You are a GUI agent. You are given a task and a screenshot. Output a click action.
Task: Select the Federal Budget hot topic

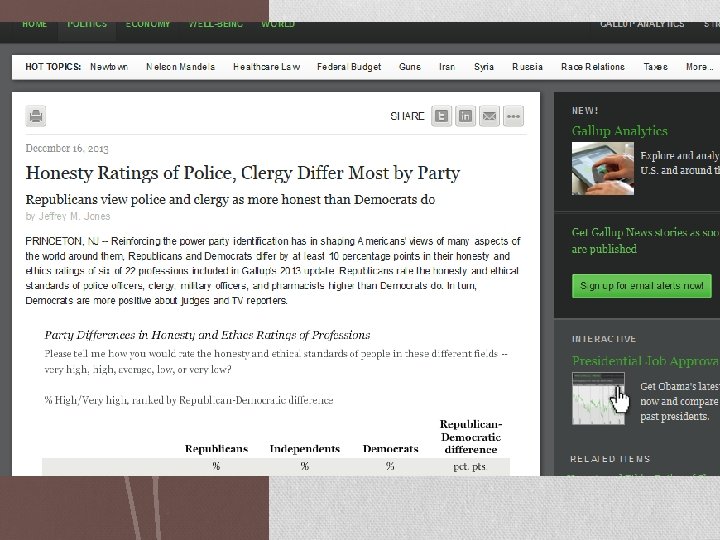(x=349, y=67)
